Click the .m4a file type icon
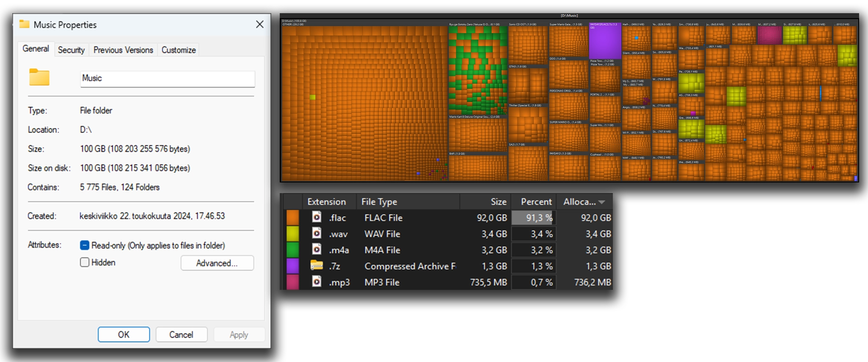 317,250
